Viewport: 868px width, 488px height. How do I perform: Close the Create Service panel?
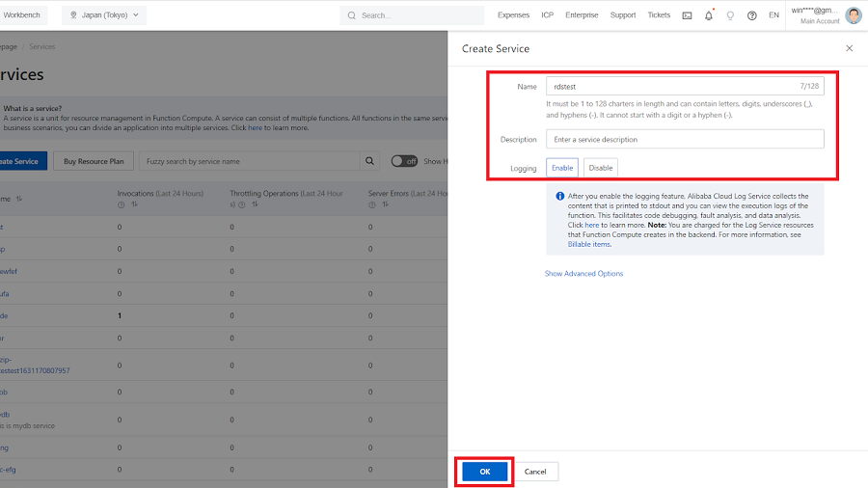[x=849, y=48]
